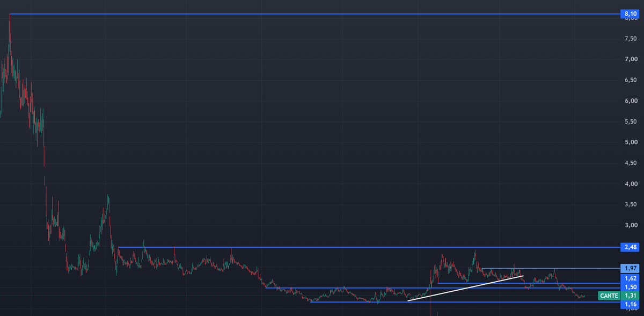
Task: Click the 7,50 axis tick value
Action: coord(631,39)
